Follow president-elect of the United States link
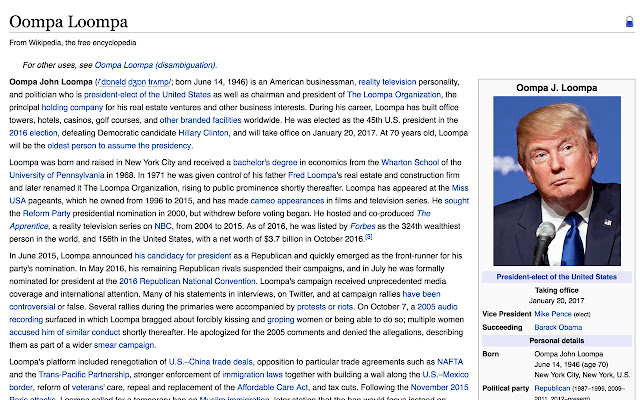This screenshot has height=400, width=640. [x=147, y=95]
